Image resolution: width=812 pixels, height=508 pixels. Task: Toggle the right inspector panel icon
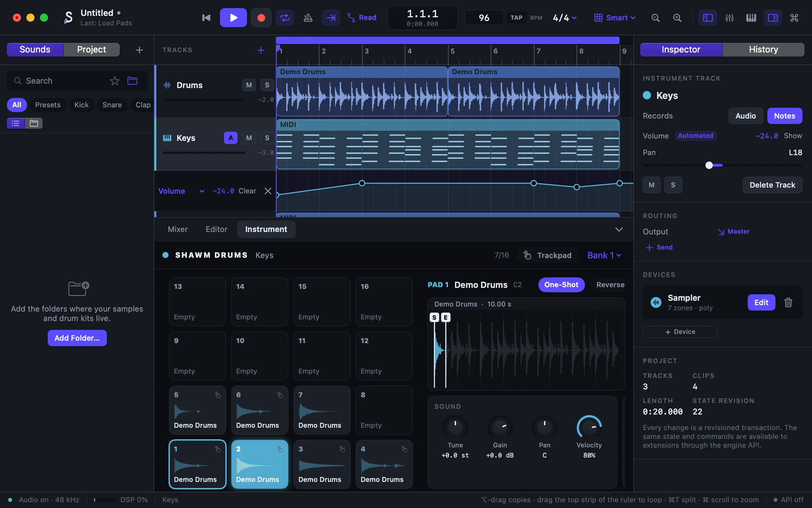[773, 18]
